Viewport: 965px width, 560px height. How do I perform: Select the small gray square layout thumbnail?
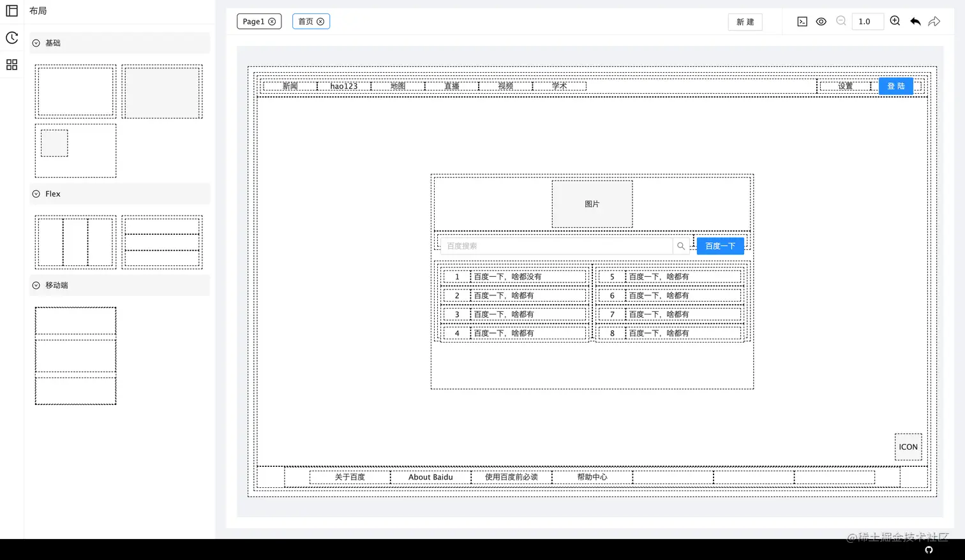75,151
